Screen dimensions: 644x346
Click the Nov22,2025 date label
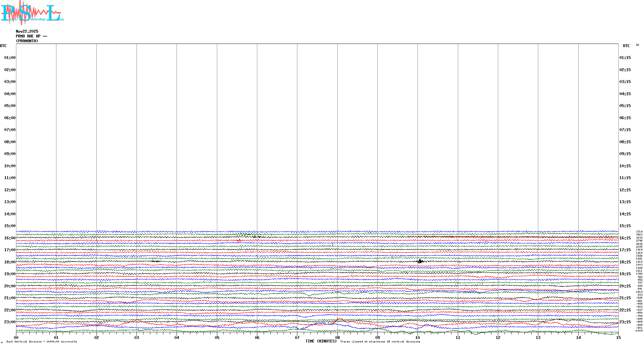[x=27, y=31]
